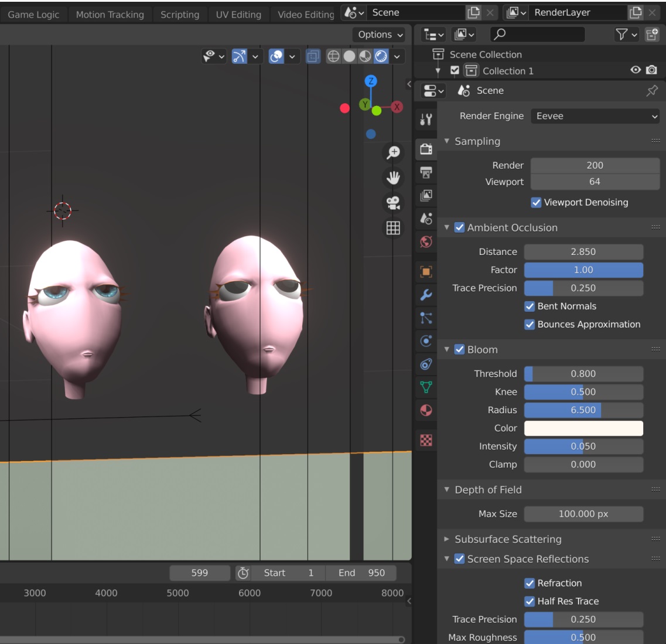666x644 pixels.
Task: Click the Bloom Color swatch
Action: pyautogui.click(x=583, y=428)
